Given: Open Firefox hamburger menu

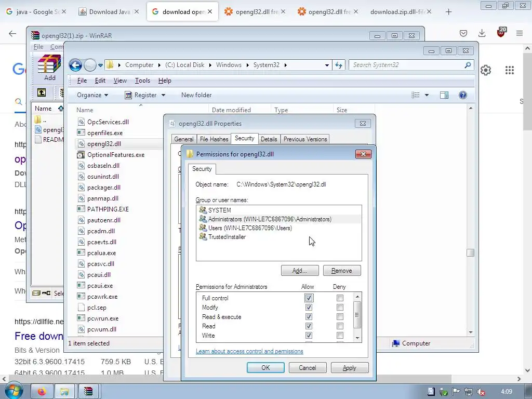Looking at the screenshot, I should tap(520, 33).
